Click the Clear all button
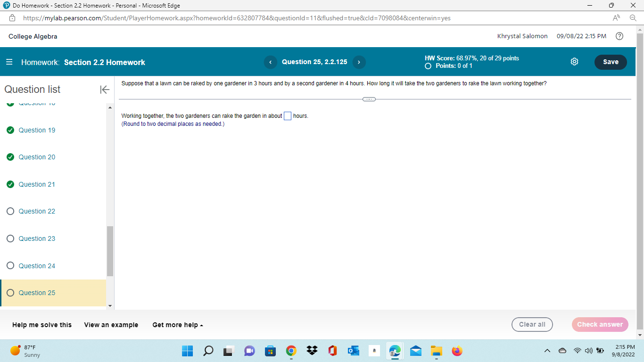Image resolution: width=644 pixels, height=362 pixels. click(x=532, y=324)
